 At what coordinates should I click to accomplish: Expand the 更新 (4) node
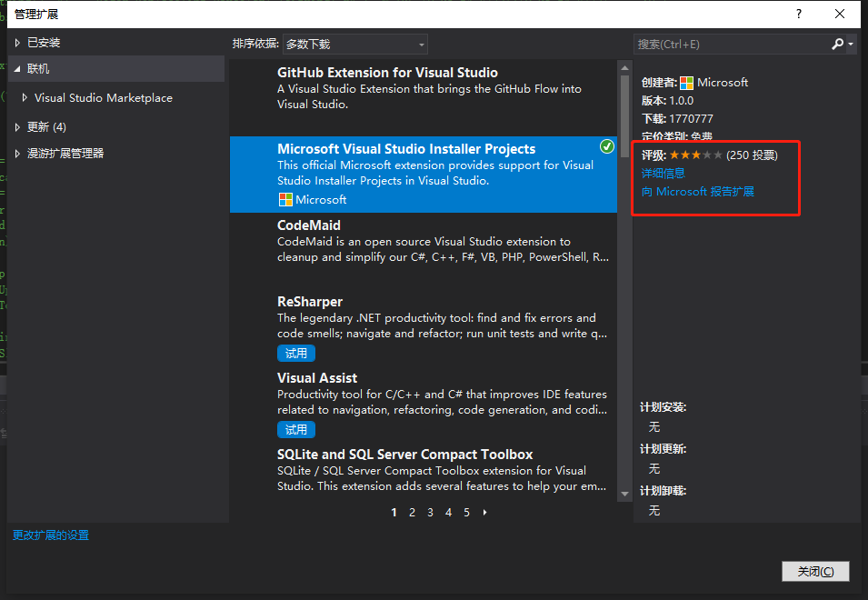point(17,127)
